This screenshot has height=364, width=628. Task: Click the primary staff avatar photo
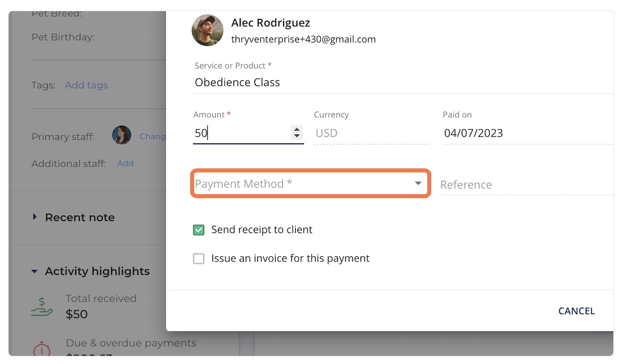pyautogui.click(x=121, y=135)
